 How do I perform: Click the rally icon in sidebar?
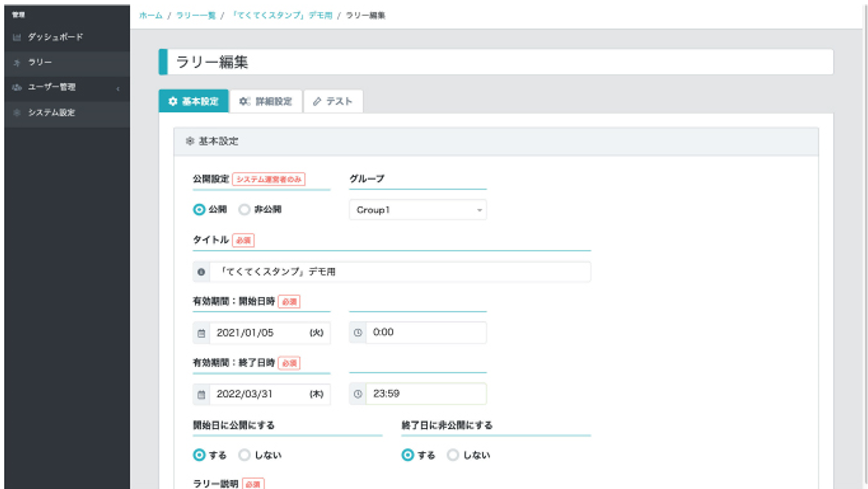point(17,63)
